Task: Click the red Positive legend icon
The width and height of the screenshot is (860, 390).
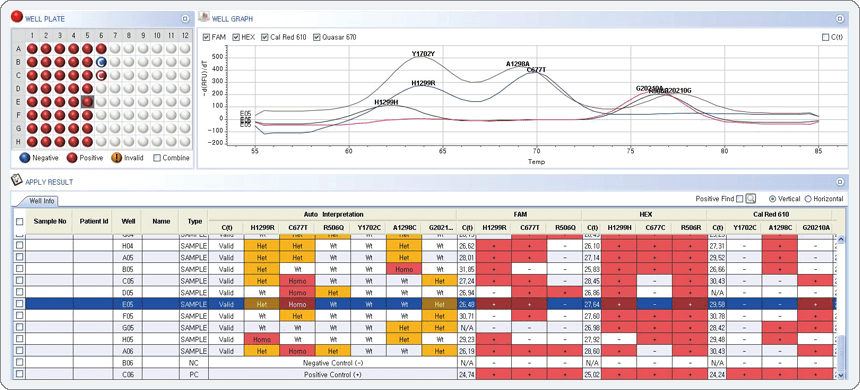Action: (x=71, y=157)
